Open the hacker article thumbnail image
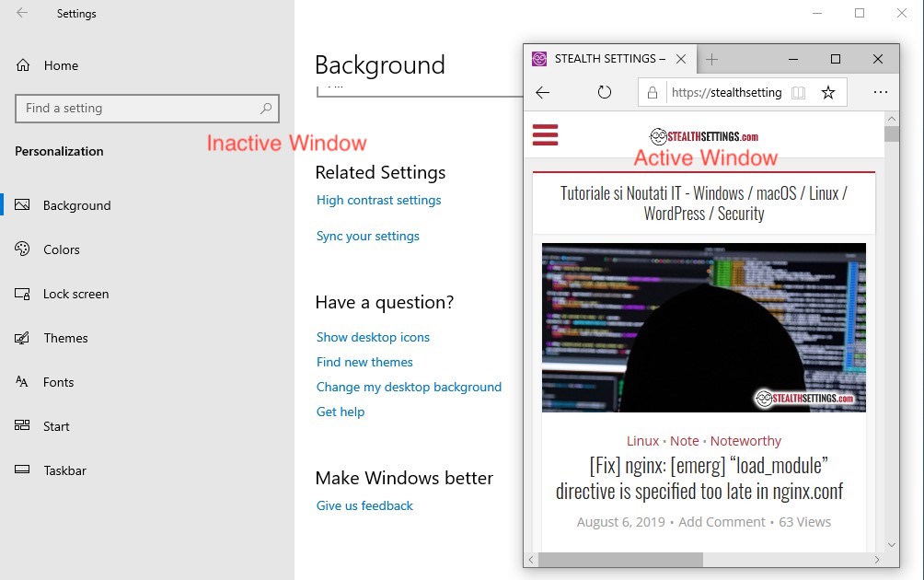924x580 pixels. coord(704,328)
